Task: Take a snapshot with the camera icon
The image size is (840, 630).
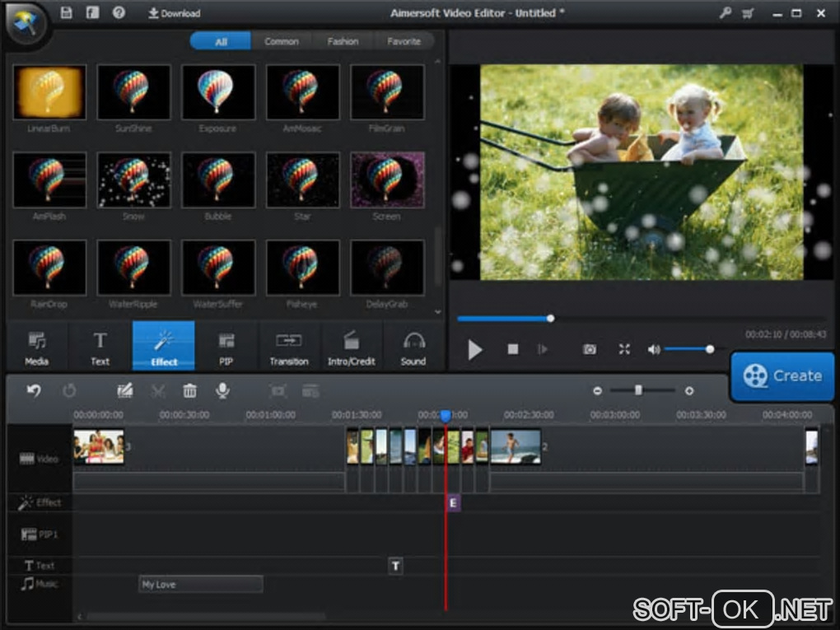Action: click(x=590, y=349)
